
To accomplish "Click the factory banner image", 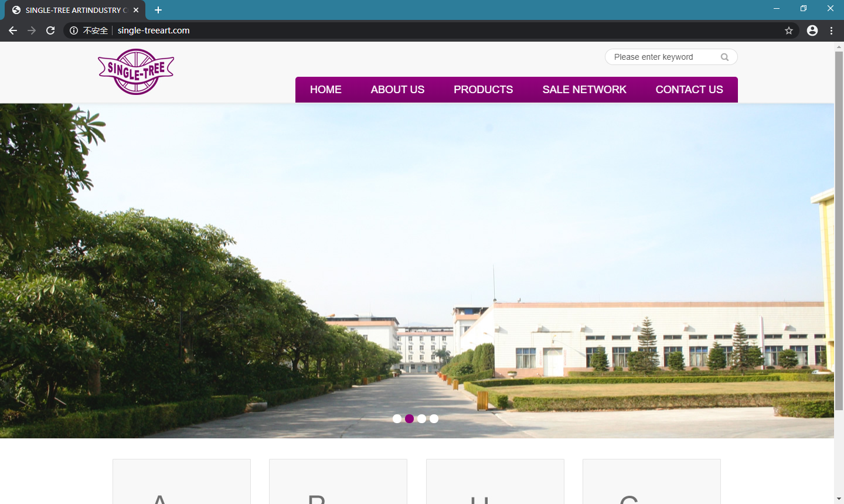I will 417,271.
